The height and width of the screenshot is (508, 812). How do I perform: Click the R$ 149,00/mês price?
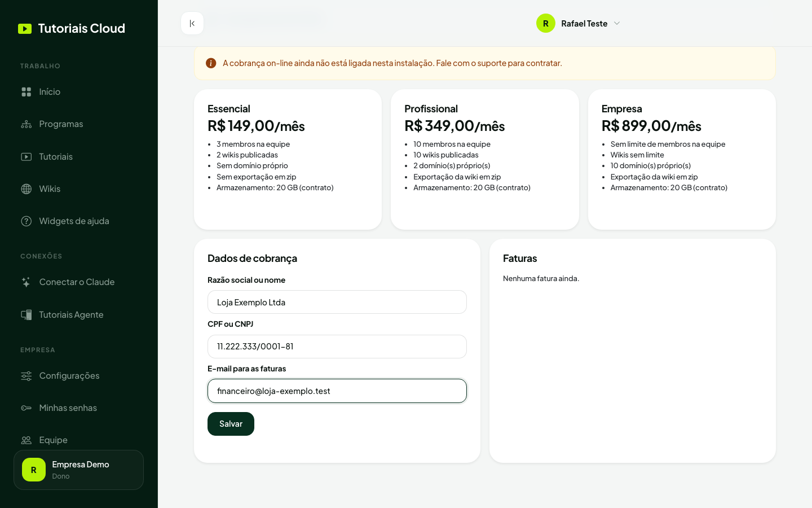pos(256,125)
